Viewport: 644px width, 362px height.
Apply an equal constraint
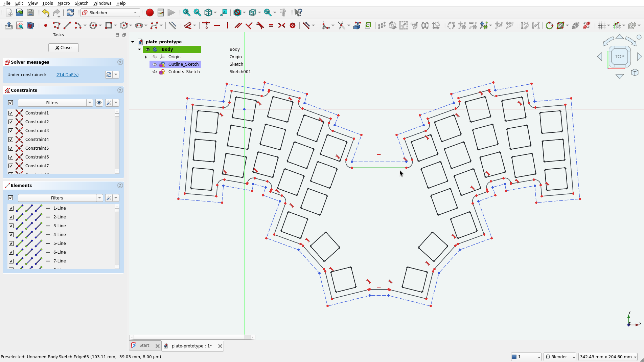click(271, 25)
